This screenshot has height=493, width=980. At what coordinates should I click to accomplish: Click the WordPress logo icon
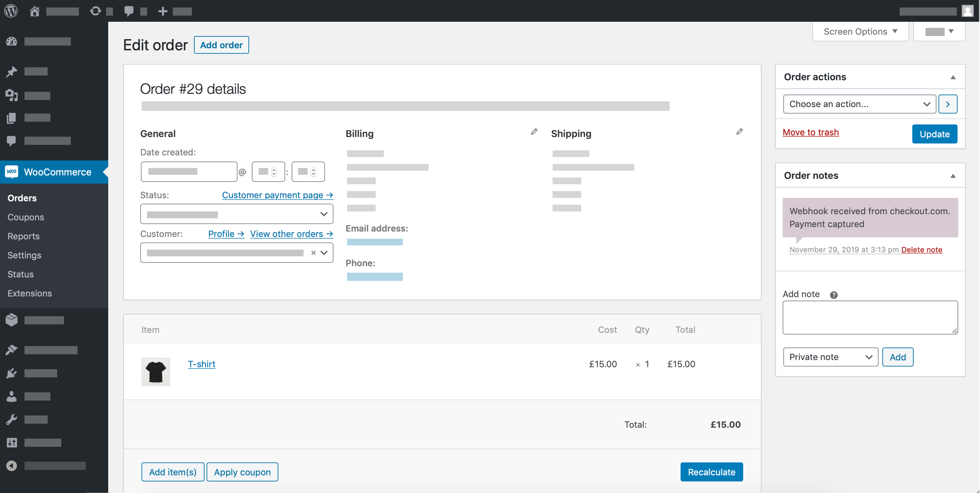click(11, 11)
